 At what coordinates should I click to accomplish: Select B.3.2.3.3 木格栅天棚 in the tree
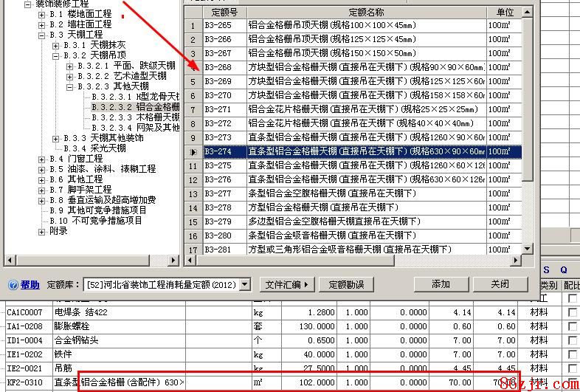[135, 117]
